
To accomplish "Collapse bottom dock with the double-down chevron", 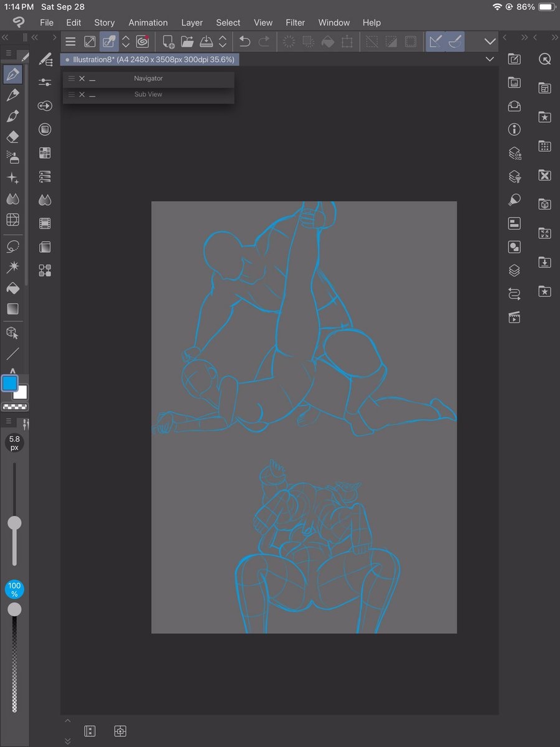I will click(x=68, y=741).
